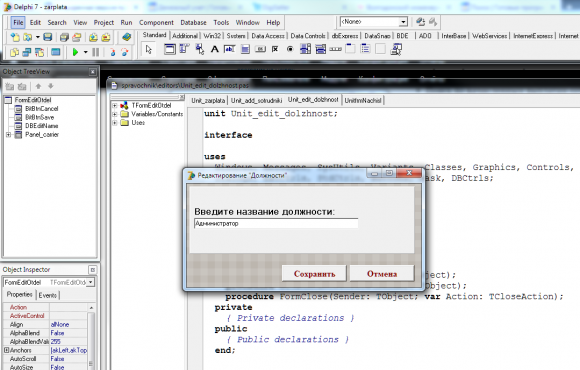Switch to the Events tab
The image size is (580, 370).
pyautogui.click(x=48, y=295)
